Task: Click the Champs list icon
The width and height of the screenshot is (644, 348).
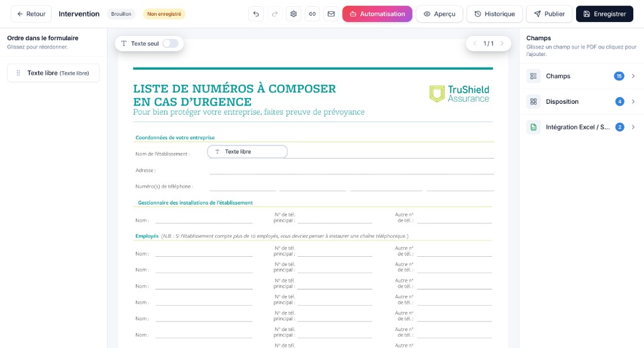Action: tap(533, 76)
